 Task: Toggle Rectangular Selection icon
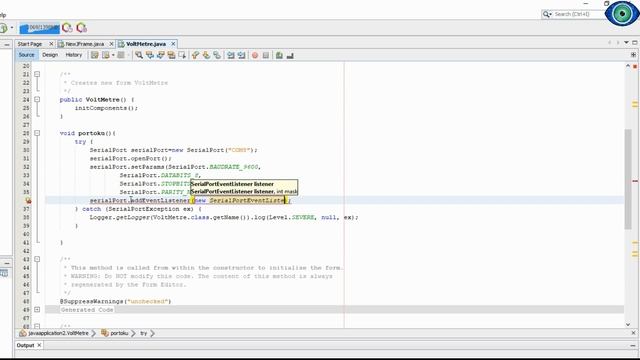(182, 55)
